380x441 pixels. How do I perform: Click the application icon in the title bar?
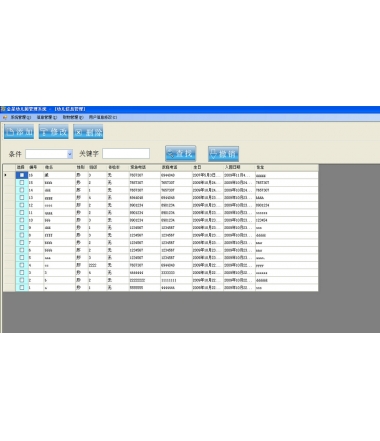pyautogui.click(x=3, y=109)
